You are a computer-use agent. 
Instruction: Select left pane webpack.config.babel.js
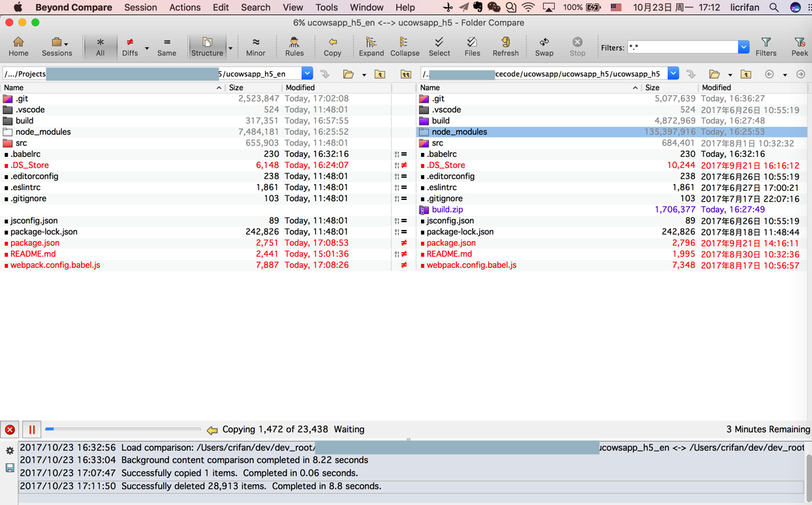196,265
